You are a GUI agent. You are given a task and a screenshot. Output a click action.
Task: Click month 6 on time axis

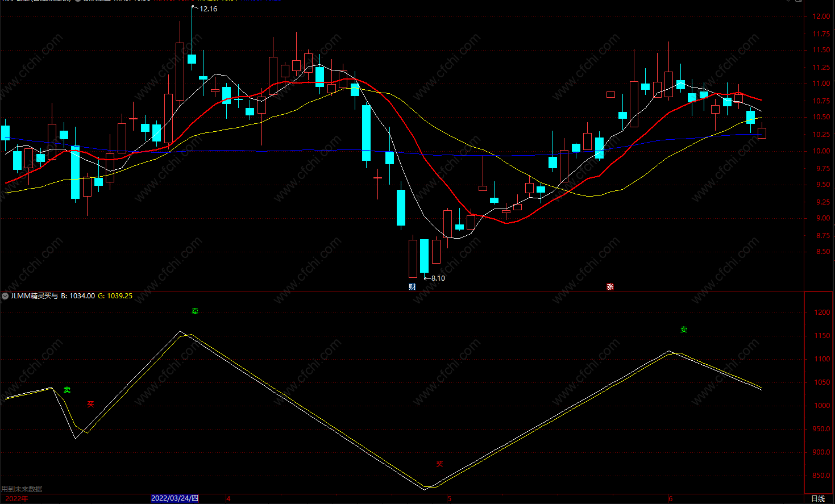click(671, 499)
